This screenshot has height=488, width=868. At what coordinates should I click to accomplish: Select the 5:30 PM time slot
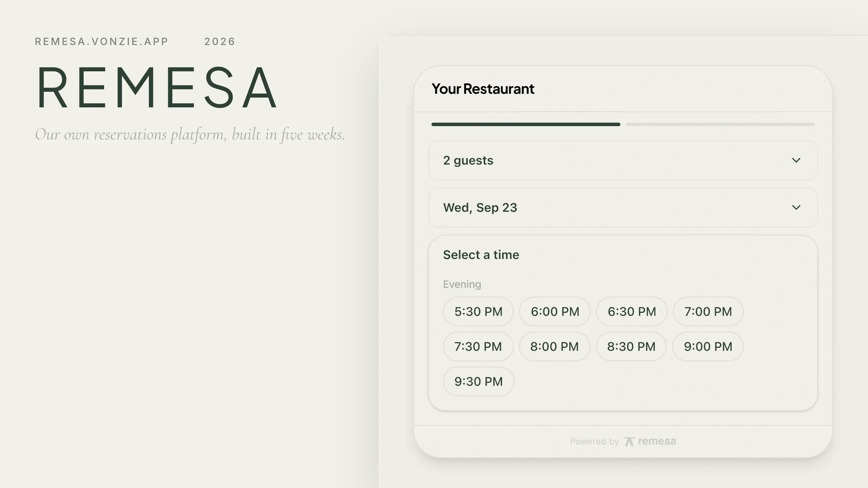point(478,312)
